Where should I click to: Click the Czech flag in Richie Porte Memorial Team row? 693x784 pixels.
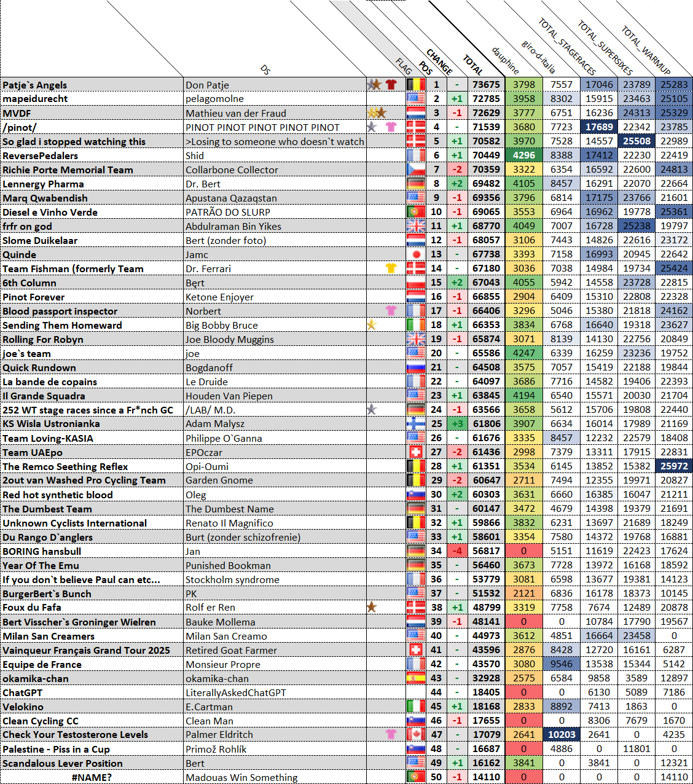pyautogui.click(x=416, y=169)
